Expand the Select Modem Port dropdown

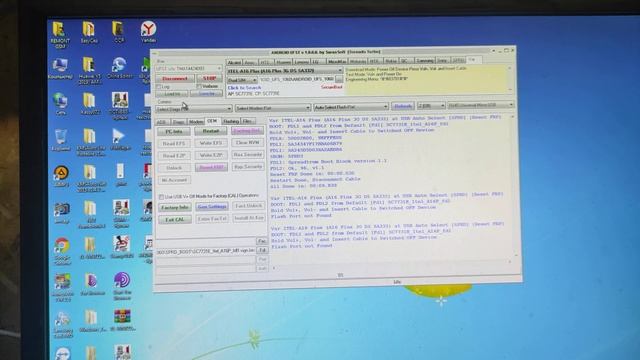[x=273, y=108]
